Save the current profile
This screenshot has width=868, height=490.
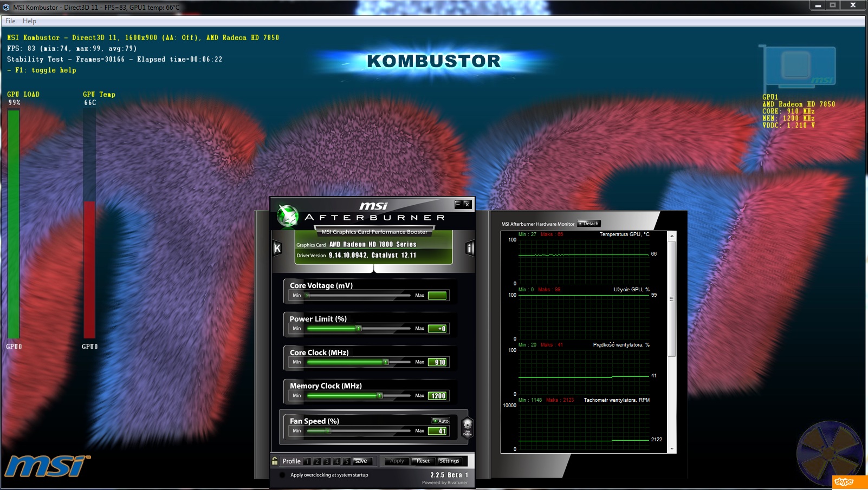pyautogui.click(x=363, y=461)
